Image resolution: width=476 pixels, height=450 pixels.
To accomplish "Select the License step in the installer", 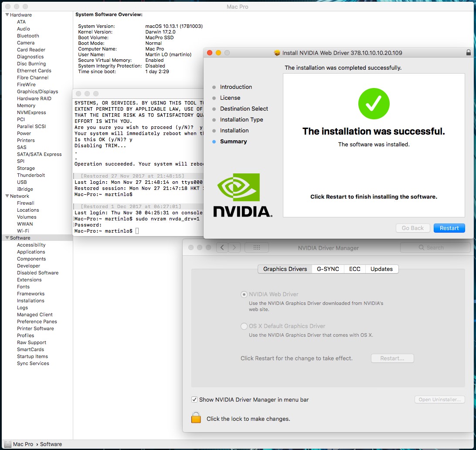I will click(230, 98).
